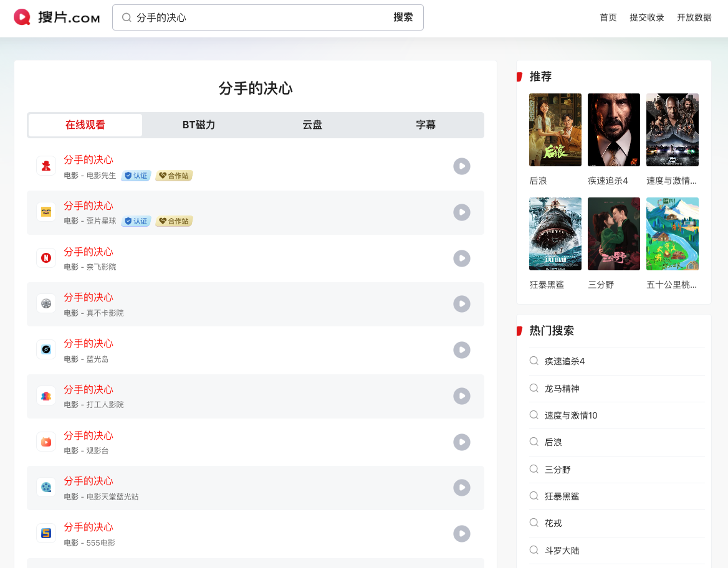The height and width of the screenshot is (568, 728).
Task: Click the 搜索 button
Action: [x=403, y=17]
